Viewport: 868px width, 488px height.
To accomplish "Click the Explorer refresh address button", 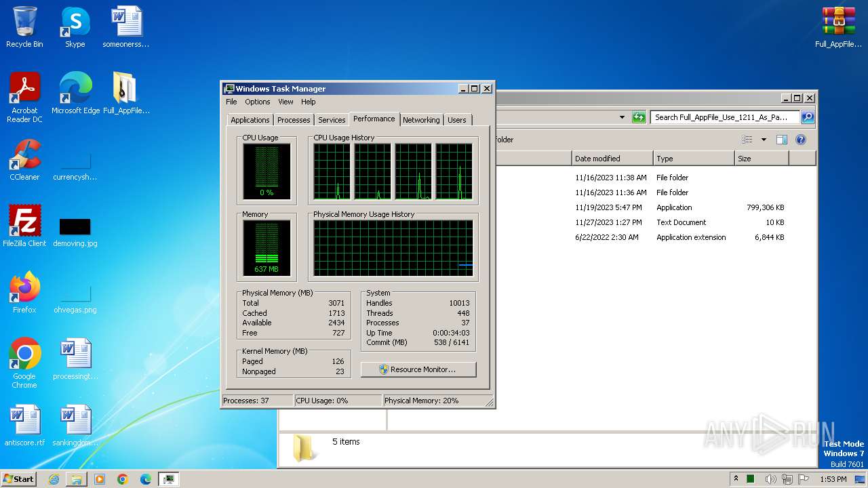I will (x=639, y=117).
